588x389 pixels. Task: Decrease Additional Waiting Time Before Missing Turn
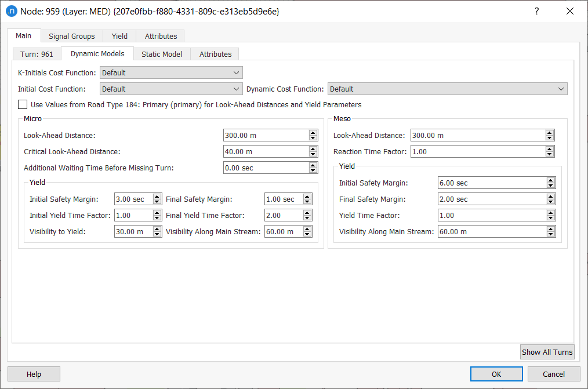pos(313,170)
